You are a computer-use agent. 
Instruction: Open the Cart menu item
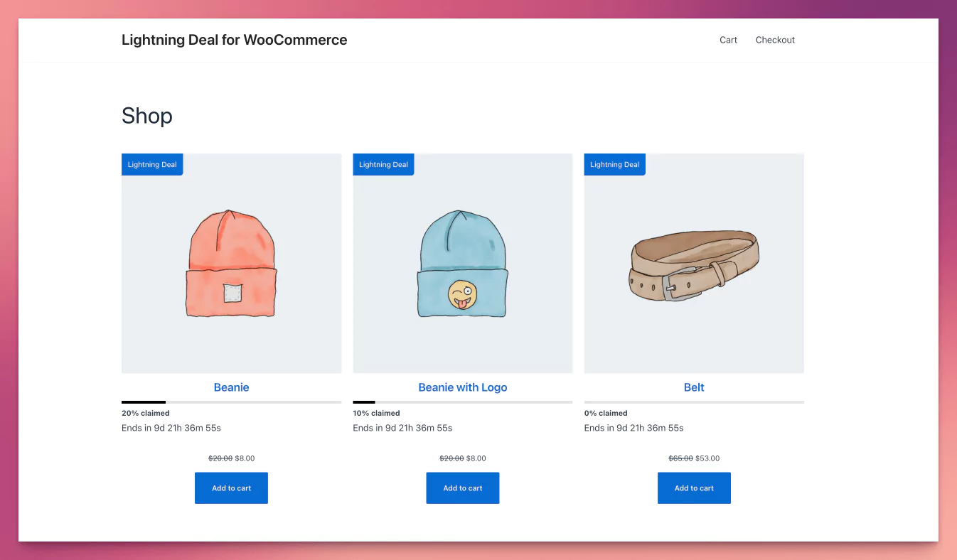[x=728, y=40]
